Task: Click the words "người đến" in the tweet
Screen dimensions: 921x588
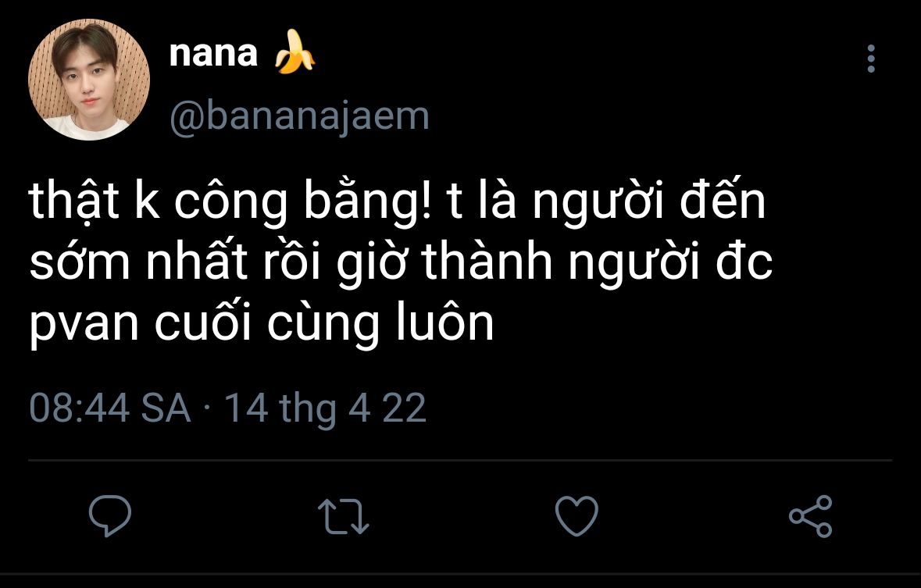Action: tap(648, 205)
